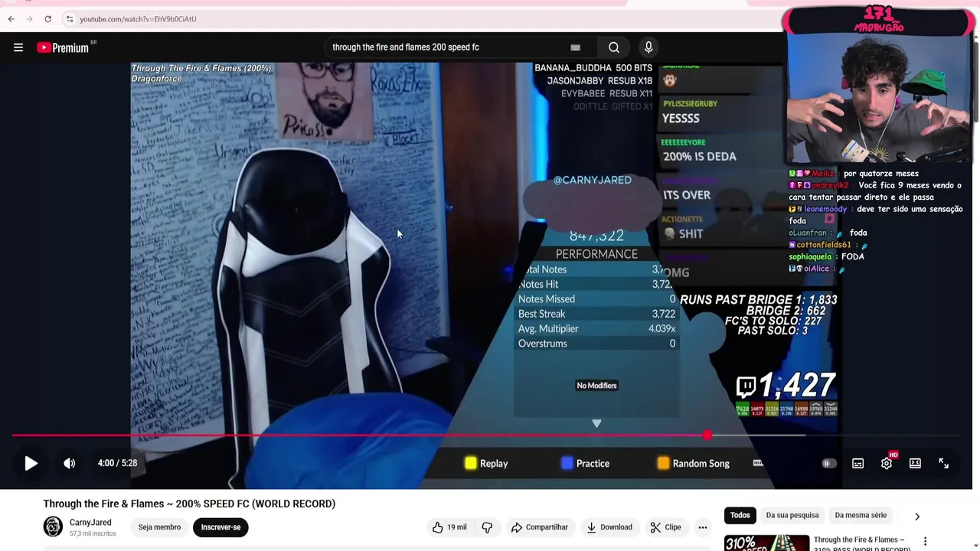This screenshot has height=551, width=980.
Task: Click the video title below the player
Action: pos(189,504)
